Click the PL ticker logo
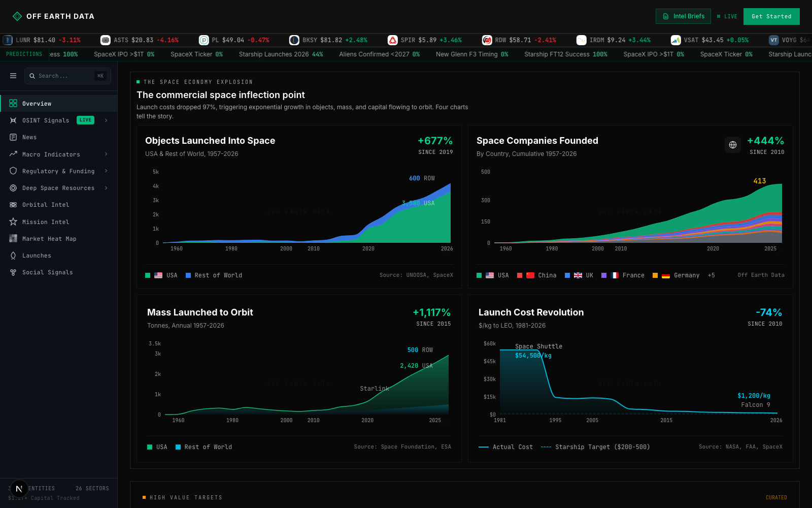Viewport: 812px width, 508px height. tap(204, 40)
